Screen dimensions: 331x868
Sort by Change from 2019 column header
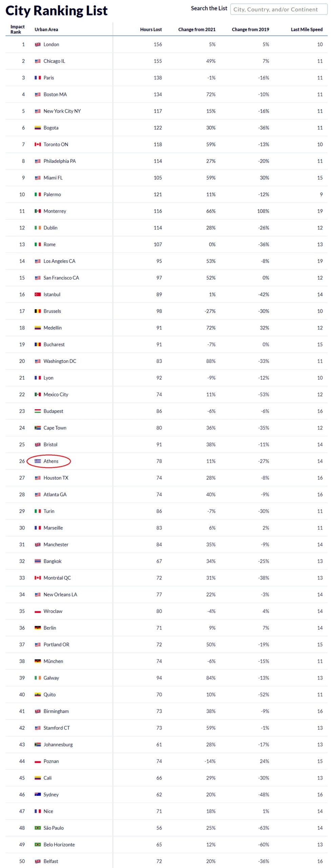tap(250, 29)
